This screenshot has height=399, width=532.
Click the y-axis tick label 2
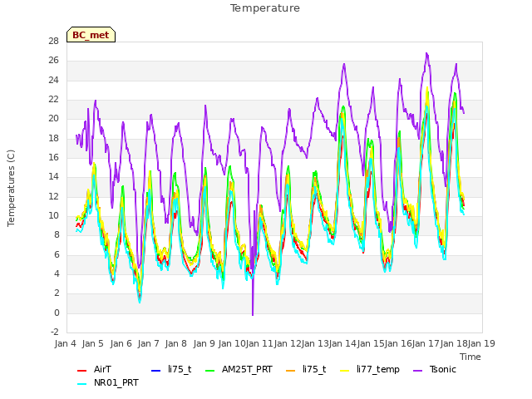pos(57,293)
